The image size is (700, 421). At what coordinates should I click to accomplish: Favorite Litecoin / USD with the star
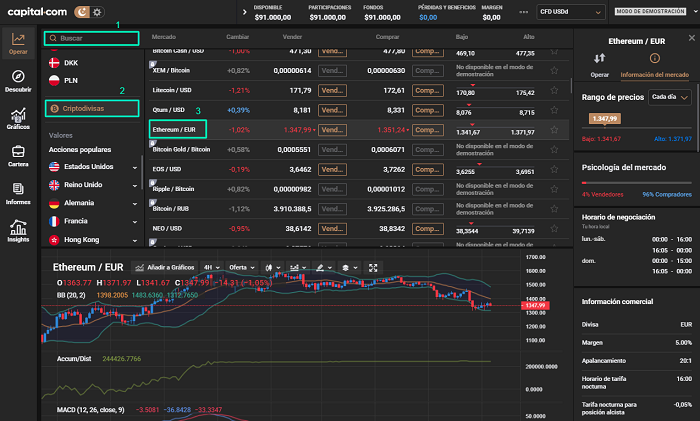tap(554, 90)
